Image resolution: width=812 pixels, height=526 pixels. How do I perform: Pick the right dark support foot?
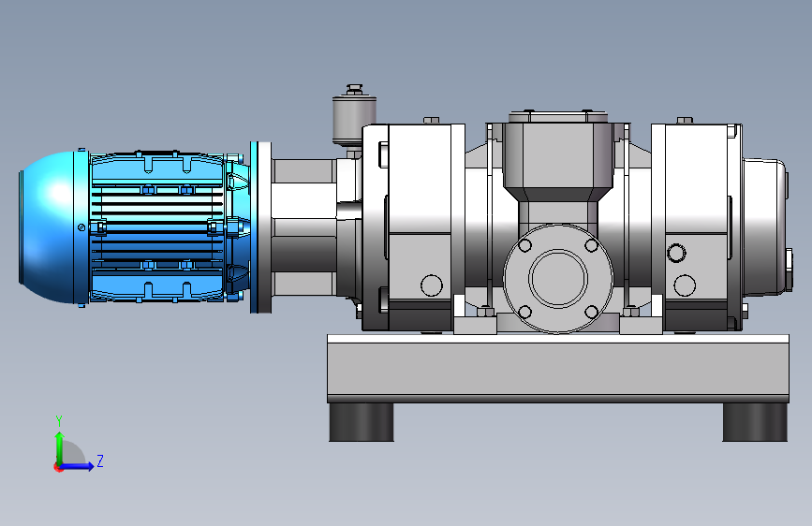pyautogui.click(x=755, y=422)
